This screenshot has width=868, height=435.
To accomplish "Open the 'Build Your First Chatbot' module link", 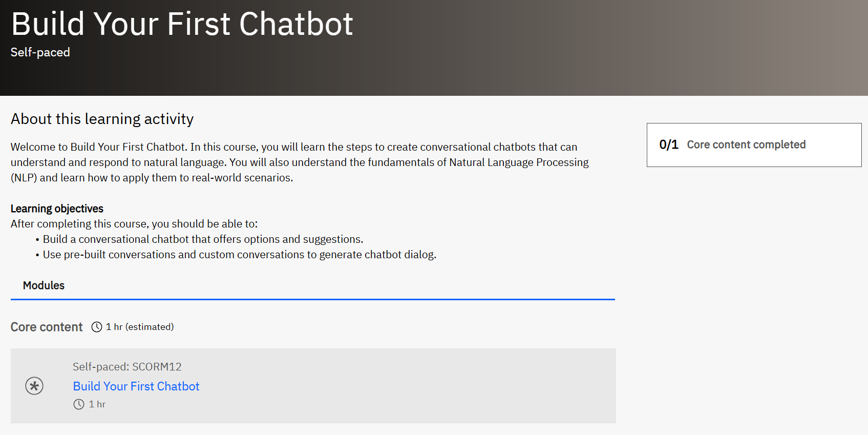I will [x=136, y=386].
